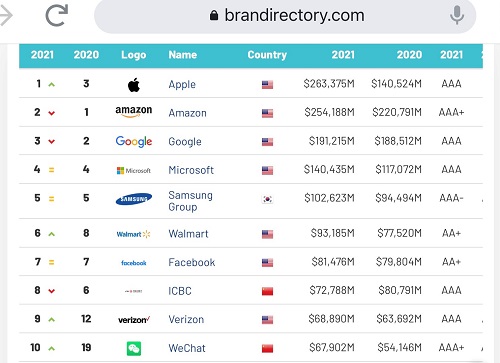This screenshot has height=363, width=500.
Task: Open the Walmart brand link
Action: point(188,234)
